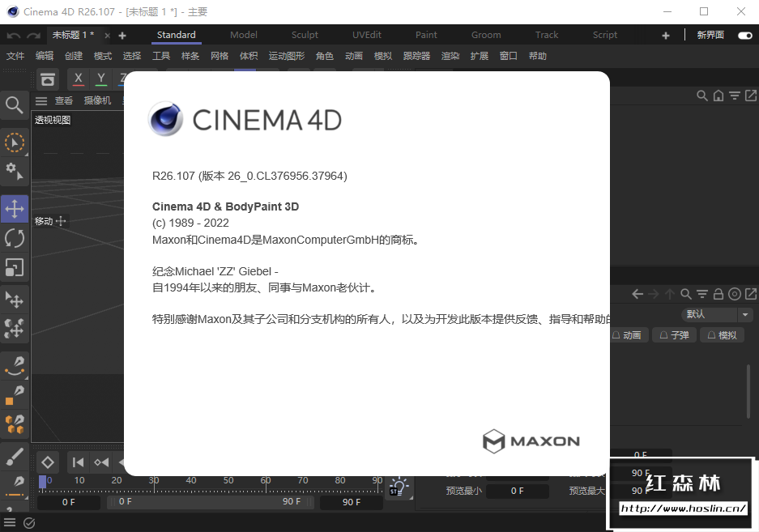This screenshot has height=532, width=759.
Task: Open the viewport hamburger menu
Action: [x=41, y=100]
